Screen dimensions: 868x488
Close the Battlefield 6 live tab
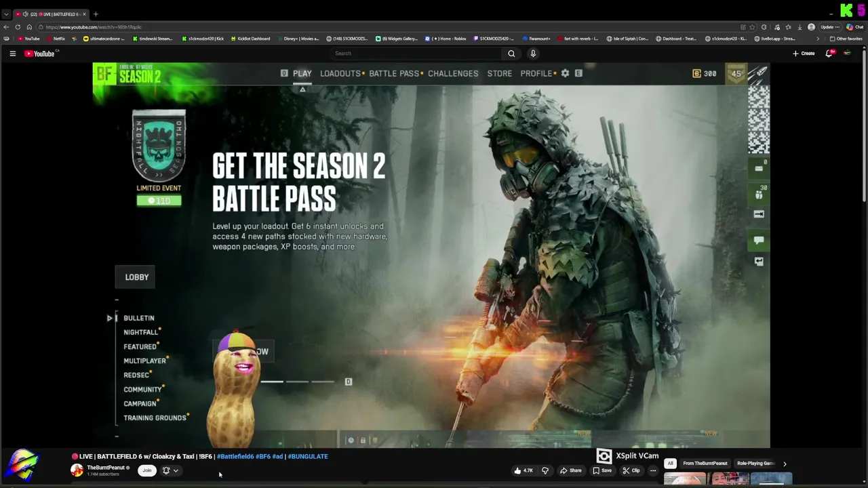click(84, 14)
